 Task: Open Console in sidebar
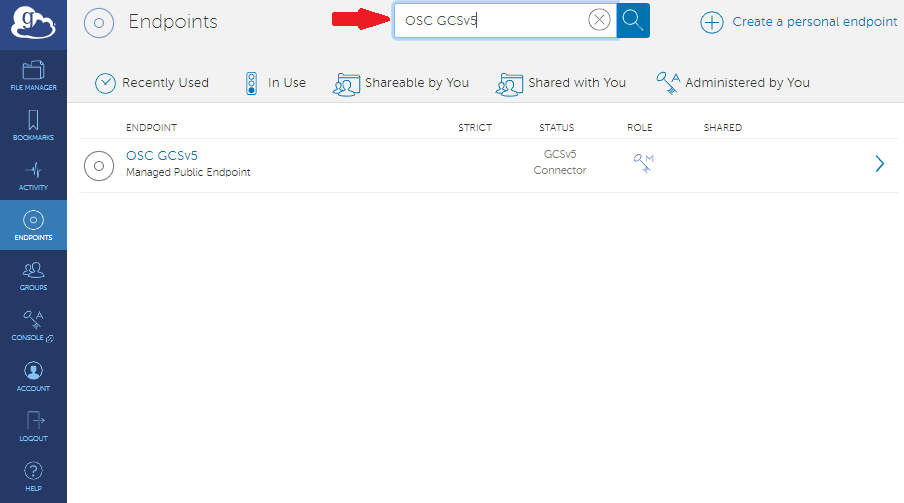(33, 325)
